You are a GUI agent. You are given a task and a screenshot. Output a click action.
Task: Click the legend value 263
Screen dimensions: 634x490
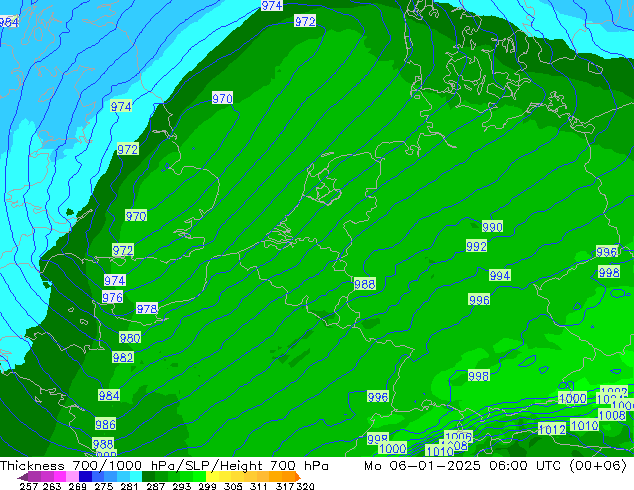click(x=52, y=486)
